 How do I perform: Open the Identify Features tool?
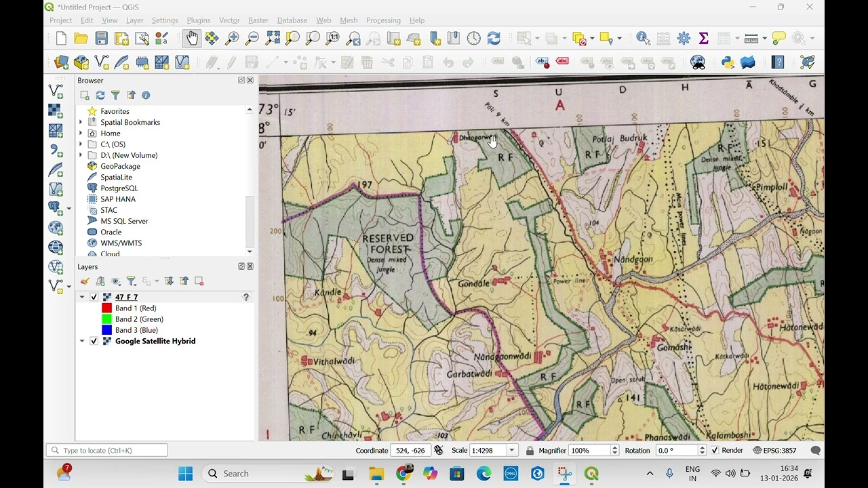point(643,39)
